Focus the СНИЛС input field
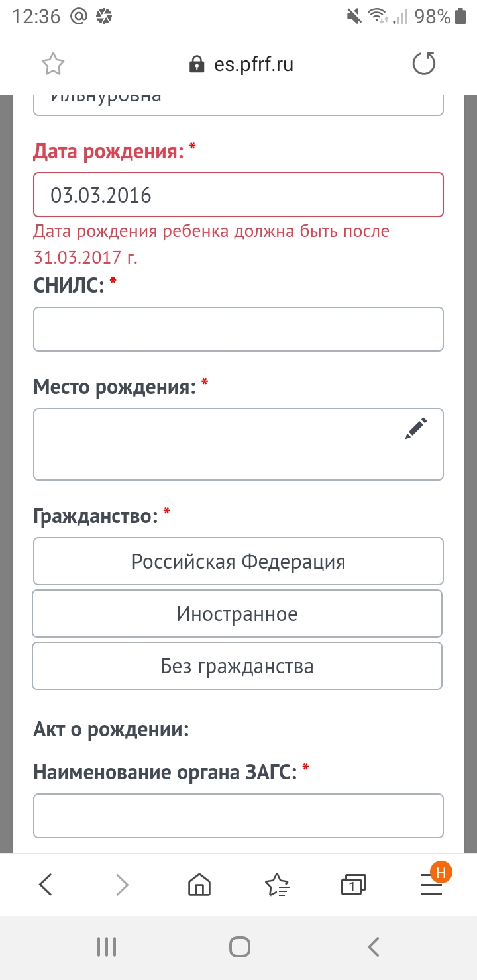Viewport: 477px width, 980px height. point(238,329)
